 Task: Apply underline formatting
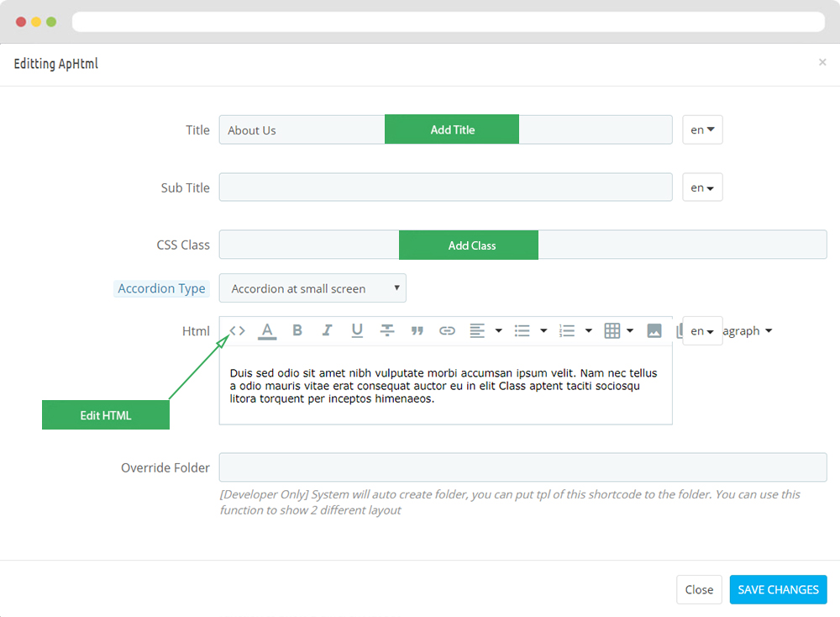coord(357,331)
